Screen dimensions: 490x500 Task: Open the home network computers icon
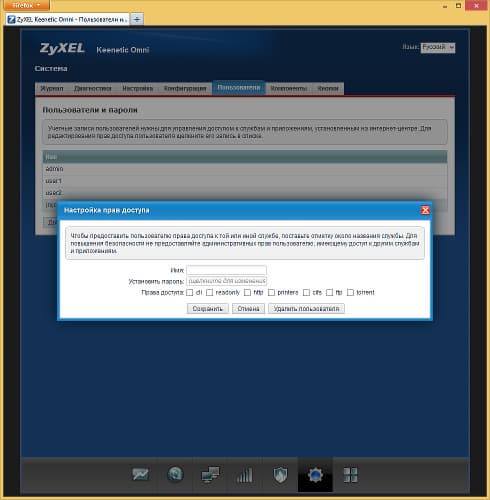[x=210, y=475]
